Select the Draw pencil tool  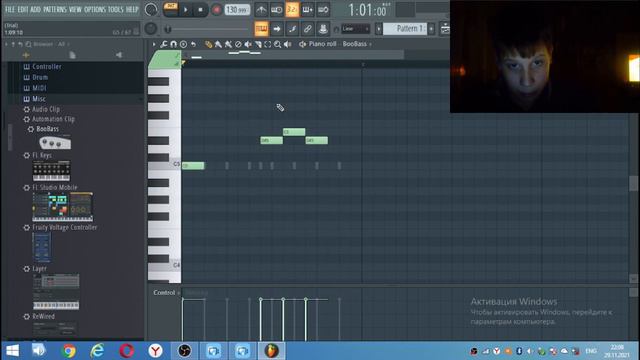(209, 44)
